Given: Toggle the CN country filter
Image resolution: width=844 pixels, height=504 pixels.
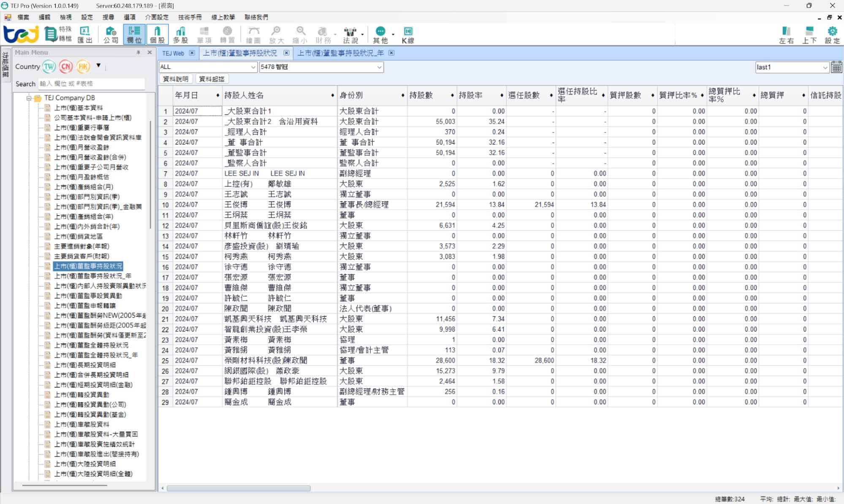Looking at the screenshot, I should [x=66, y=66].
